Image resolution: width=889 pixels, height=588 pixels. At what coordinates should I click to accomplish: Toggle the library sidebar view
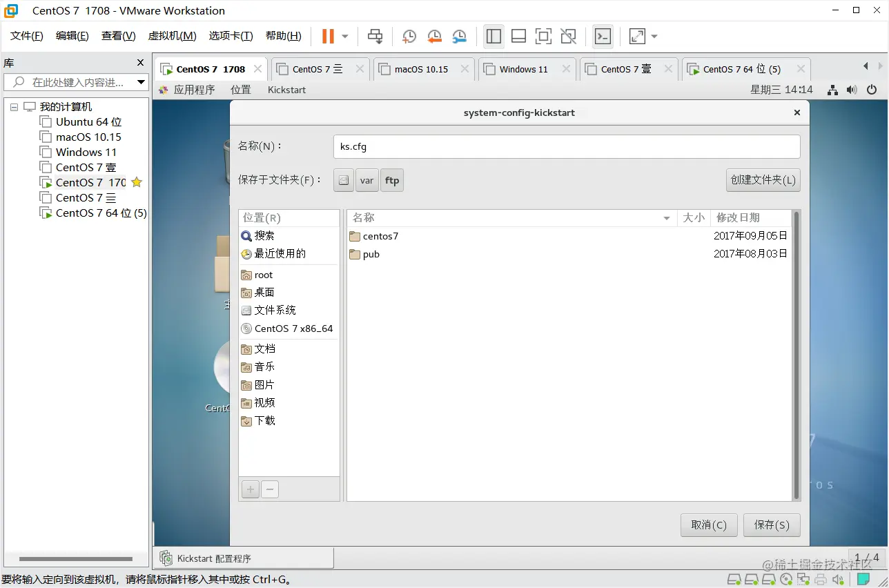pos(494,36)
